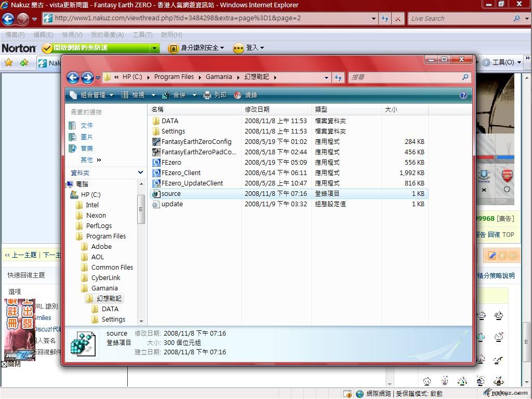Click the 文件 documents favorite link

pyautogui.click(x=86, y=126)
